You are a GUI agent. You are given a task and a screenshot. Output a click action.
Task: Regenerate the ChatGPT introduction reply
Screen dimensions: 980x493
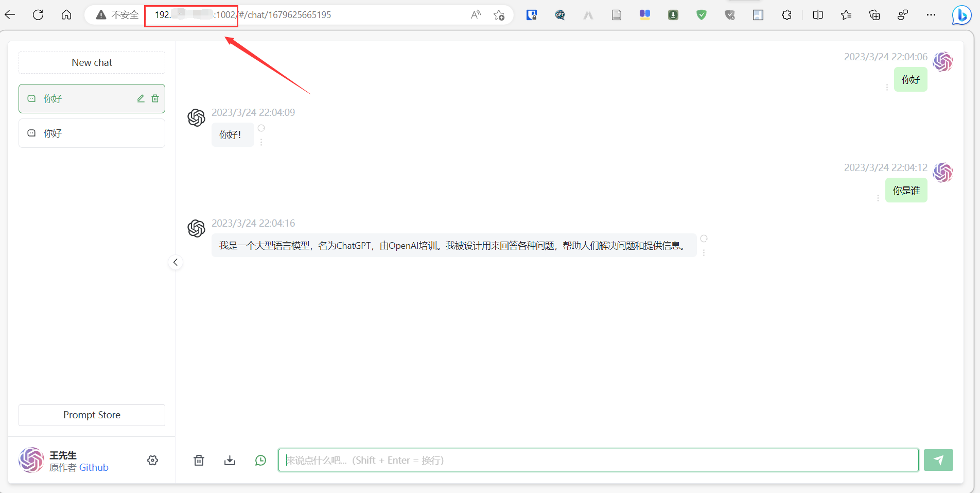pos(704,239)
